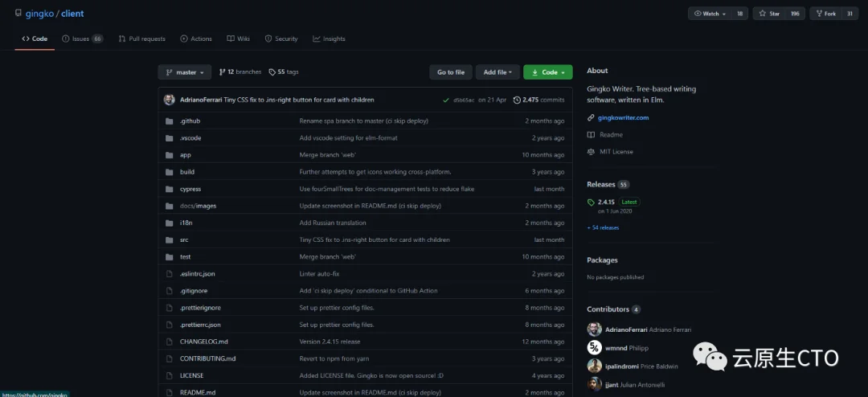The height and width of the screenshot is (397, 868).
Task: Open the Wiki tab
Action: [x=238, y=39]
